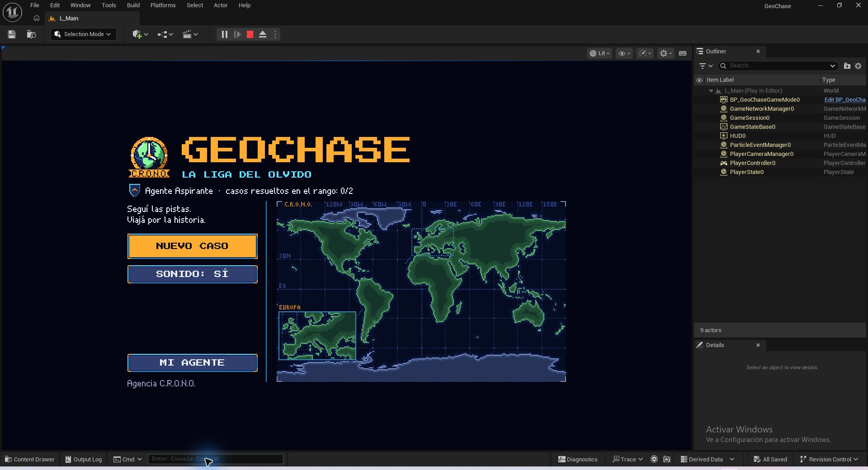Viewport: 868px width, 470px height.
Task: Open the MI AGENTE button
Action: 192,363
